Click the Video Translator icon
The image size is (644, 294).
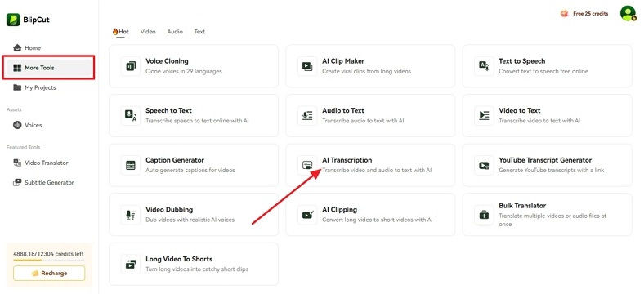pyautogui.click(x=17, y=163)
